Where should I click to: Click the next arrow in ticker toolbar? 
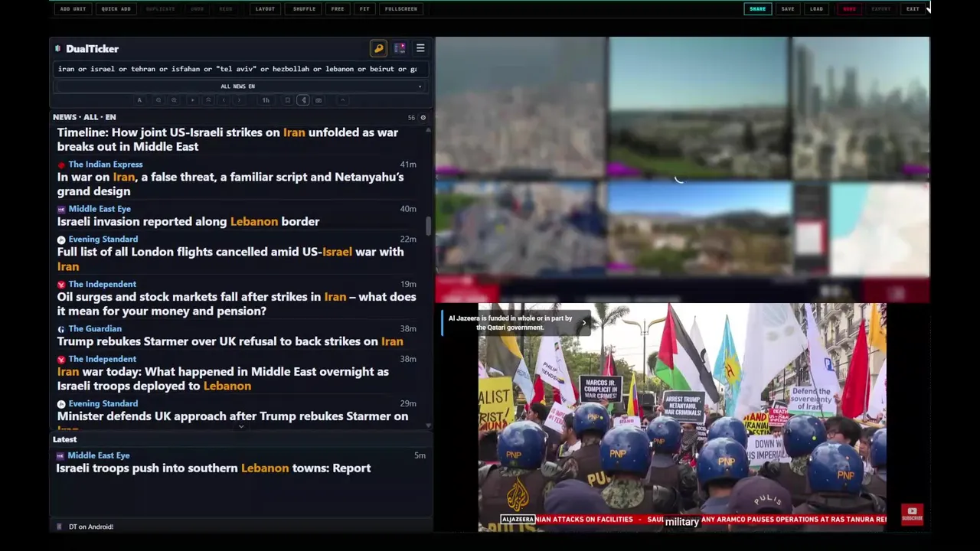pos(239,100)
